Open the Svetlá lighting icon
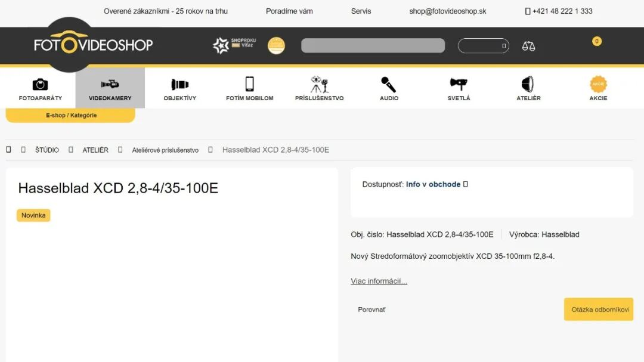The height and width of the screenshot is (362, 644). (x=459, y=84)
